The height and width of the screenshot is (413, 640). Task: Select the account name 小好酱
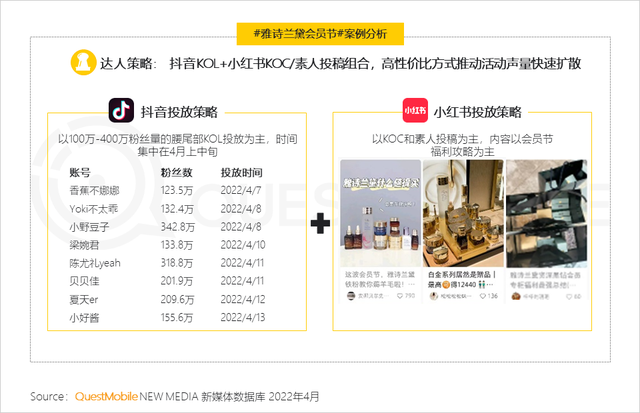coord(84,318)
